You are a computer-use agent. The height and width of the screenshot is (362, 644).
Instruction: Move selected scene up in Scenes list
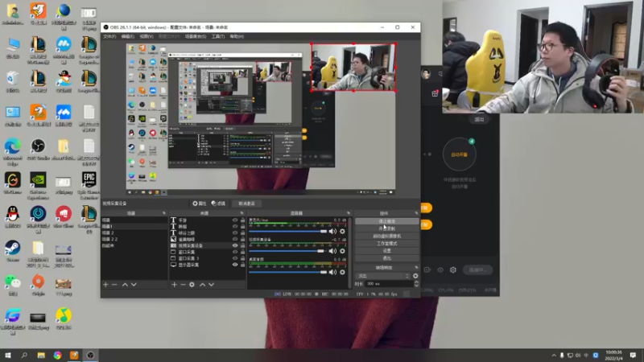click(x=125, y=285)
